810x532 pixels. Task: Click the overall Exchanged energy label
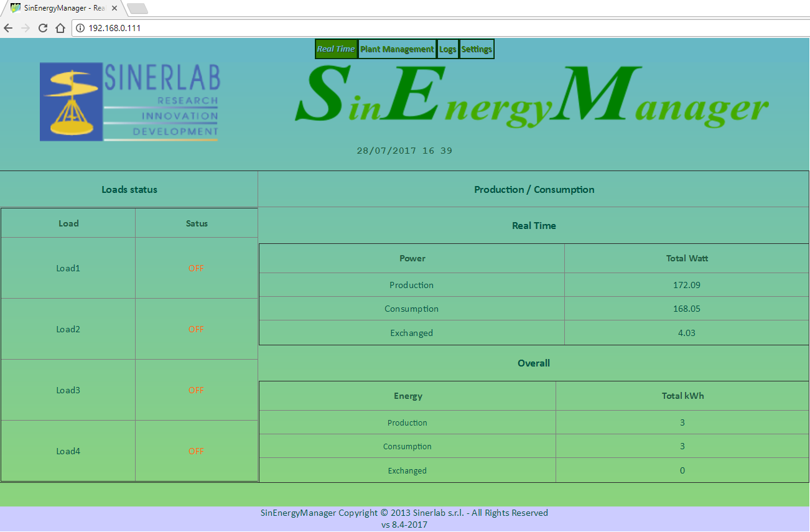coord(407,470)
